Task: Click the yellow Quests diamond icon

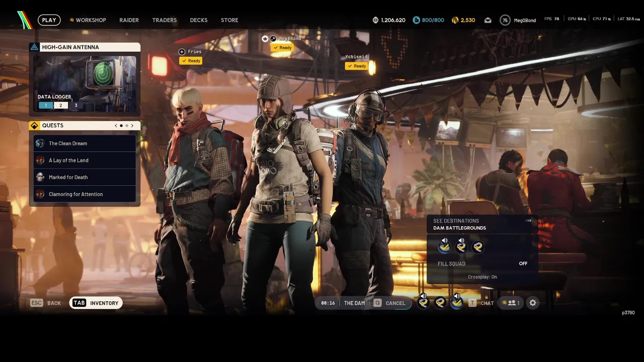Action: click(x=34, y=125)
